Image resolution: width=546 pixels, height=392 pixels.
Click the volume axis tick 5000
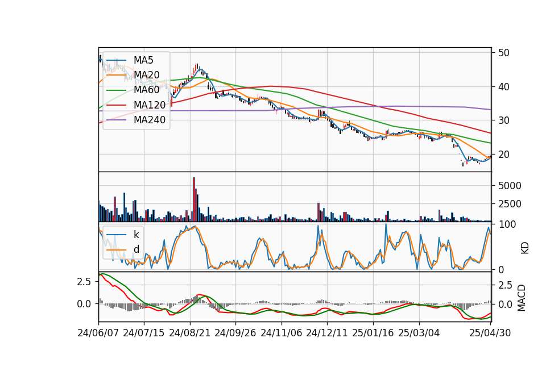coord(510,186)
